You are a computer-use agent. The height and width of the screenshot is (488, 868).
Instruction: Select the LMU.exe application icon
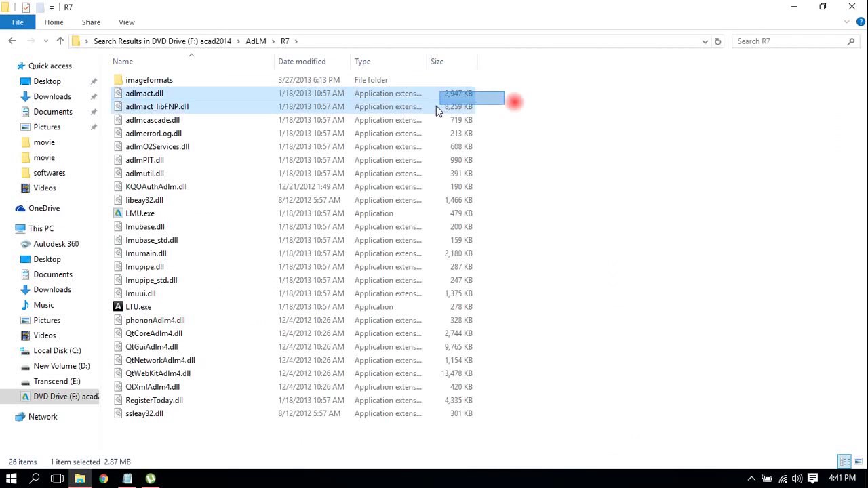coord(118,213)
